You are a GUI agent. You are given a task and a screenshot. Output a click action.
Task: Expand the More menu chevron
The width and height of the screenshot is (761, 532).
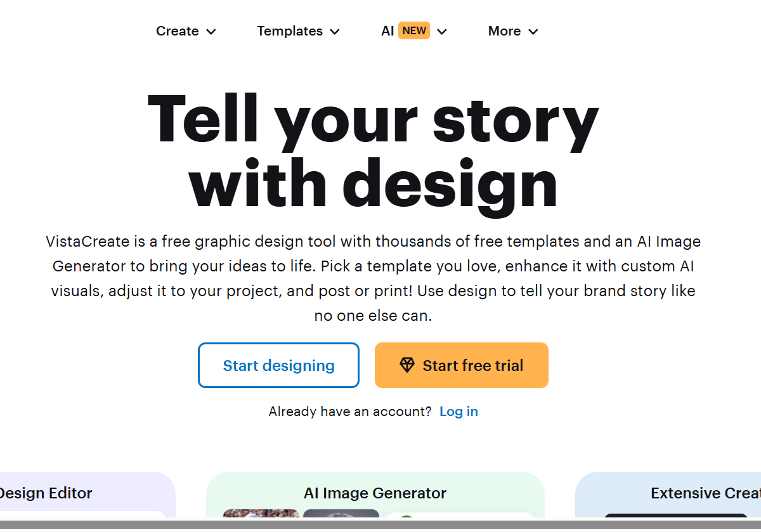(533, 32)
